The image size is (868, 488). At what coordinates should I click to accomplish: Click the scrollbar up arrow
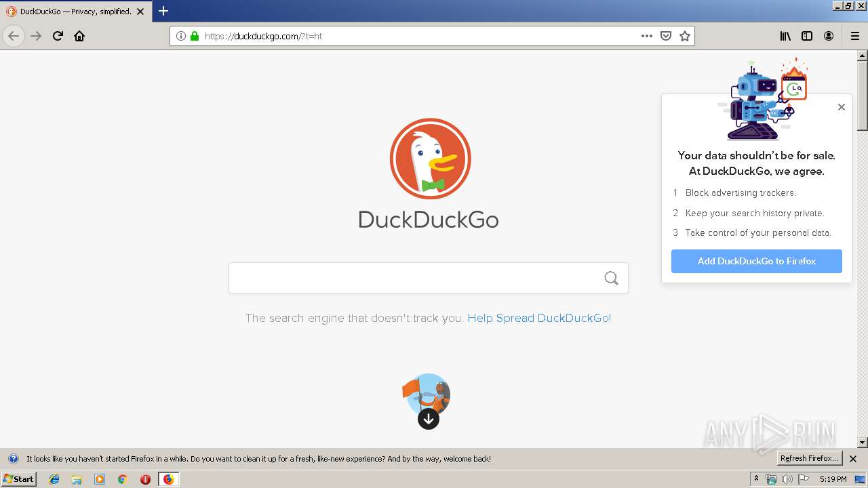click(x=863, y=56)
